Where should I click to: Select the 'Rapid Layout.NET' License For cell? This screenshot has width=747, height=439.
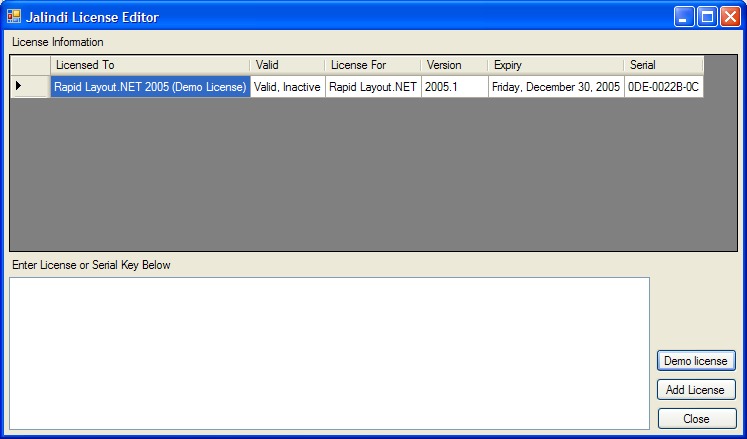coord(373,87)
